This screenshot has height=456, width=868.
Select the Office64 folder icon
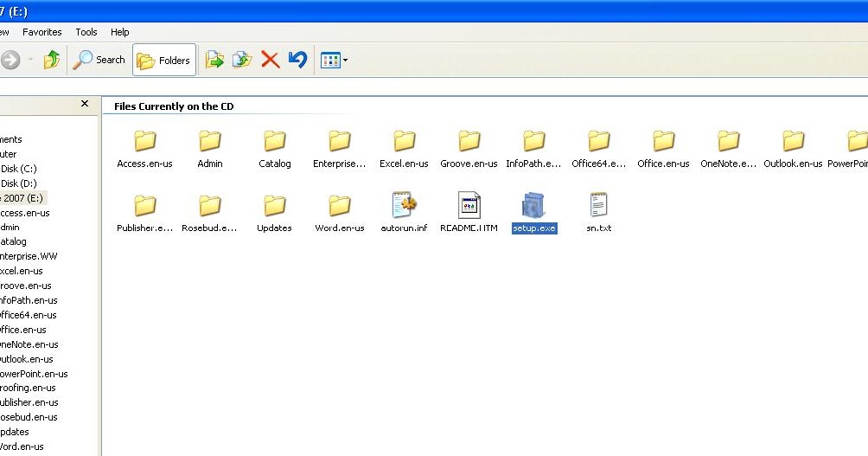click(x=598, y=141)
